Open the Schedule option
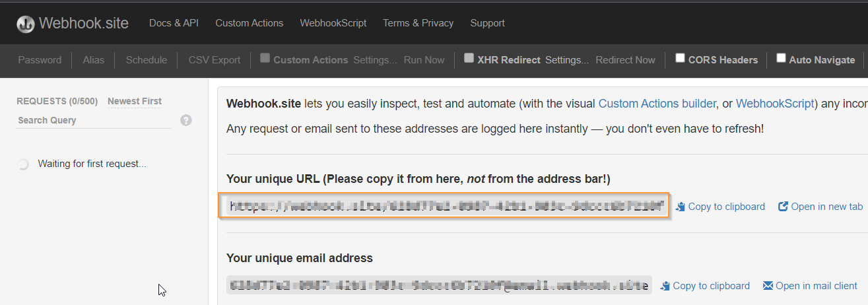The width and height of the screenshot is (868, 305). point(147,60)
